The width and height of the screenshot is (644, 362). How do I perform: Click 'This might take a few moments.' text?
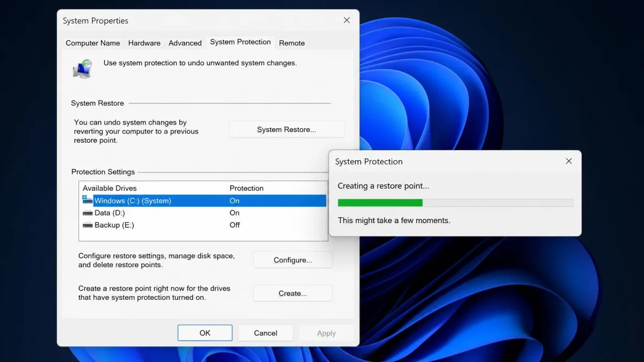coord(394,220)
